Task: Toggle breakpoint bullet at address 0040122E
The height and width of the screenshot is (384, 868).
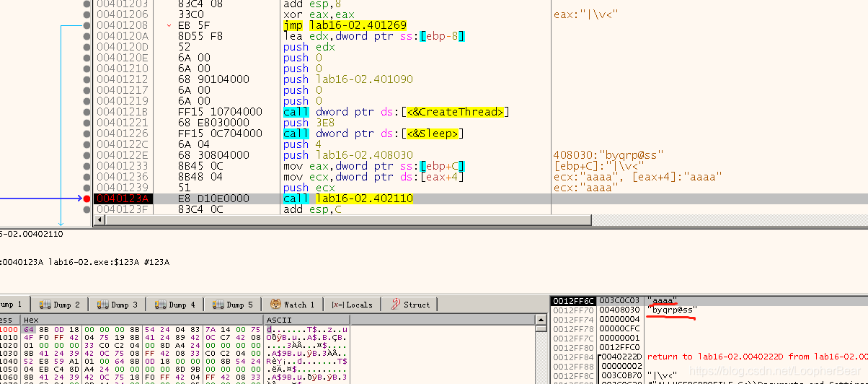Action: click(x=87, y=155)
